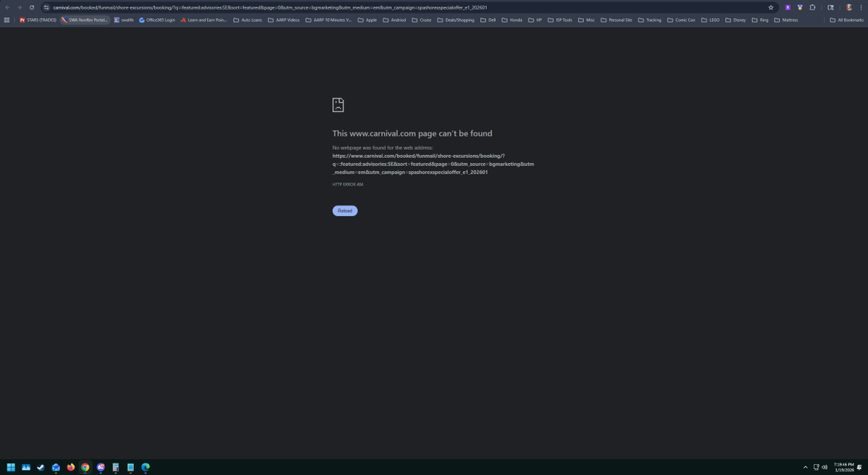This screenshot has height=475, width=868.
Task: Click the "No webpage was found" text line
Action: tap(382, 148)
